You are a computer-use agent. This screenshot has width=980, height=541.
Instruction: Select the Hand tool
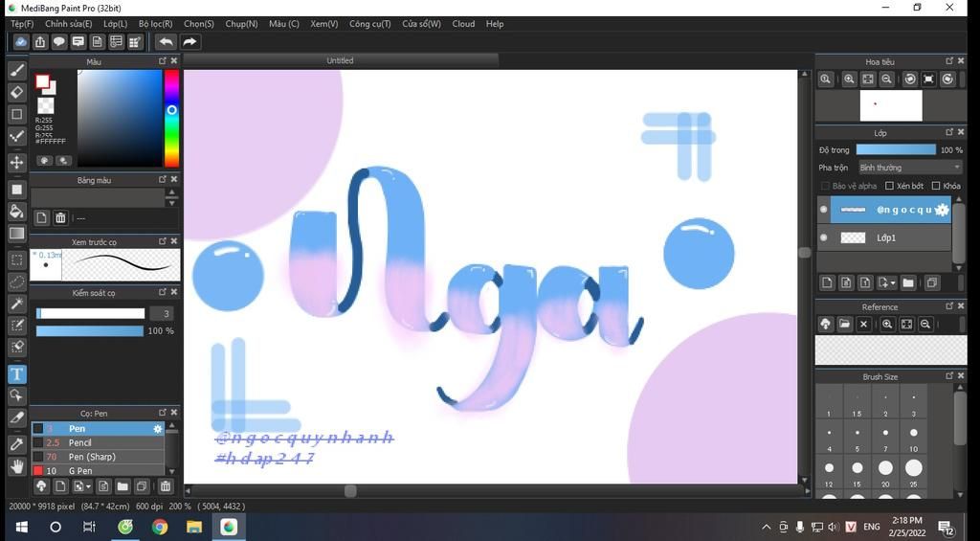[17, 466]
